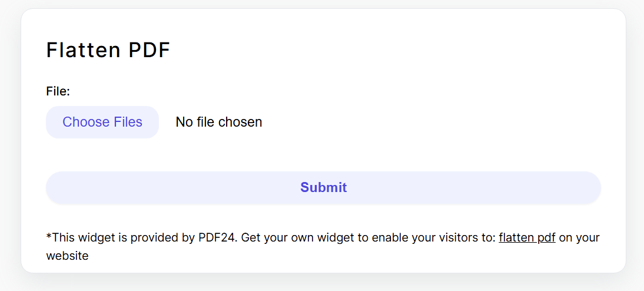644x291 pixels.
Task: Click the PDF24 widget notice text
Action: point(323,247)
